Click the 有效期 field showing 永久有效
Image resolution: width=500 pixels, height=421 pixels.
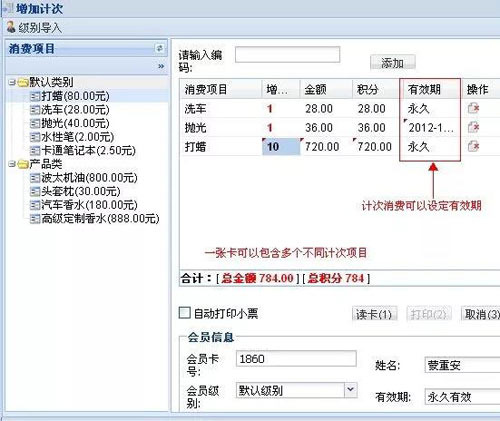click(462, 397)
